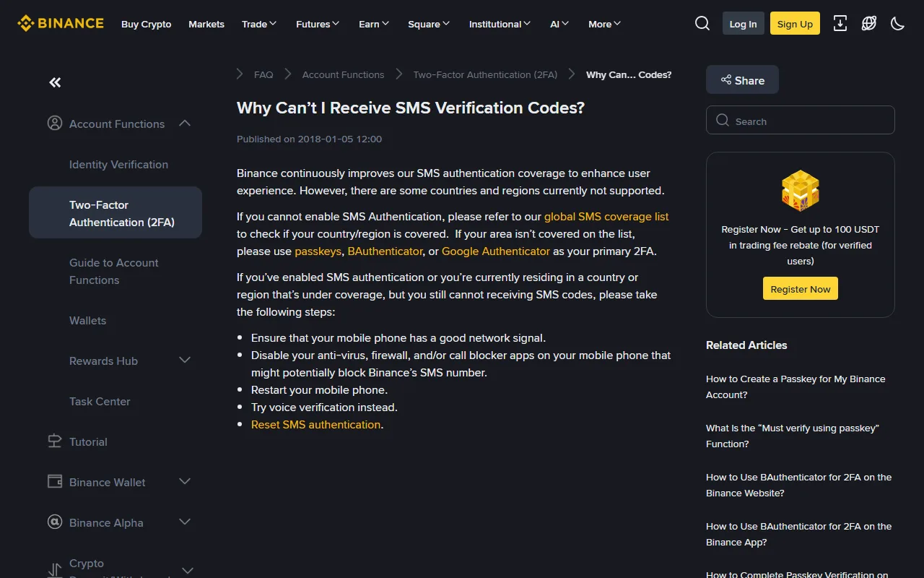
Task: Open the More dropdown menu
Action: click(x=605, y=24)
